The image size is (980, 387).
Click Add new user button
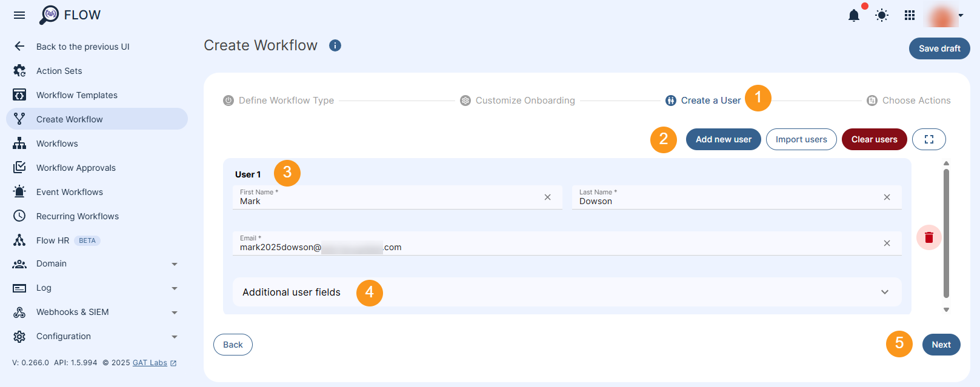point(724,139)
